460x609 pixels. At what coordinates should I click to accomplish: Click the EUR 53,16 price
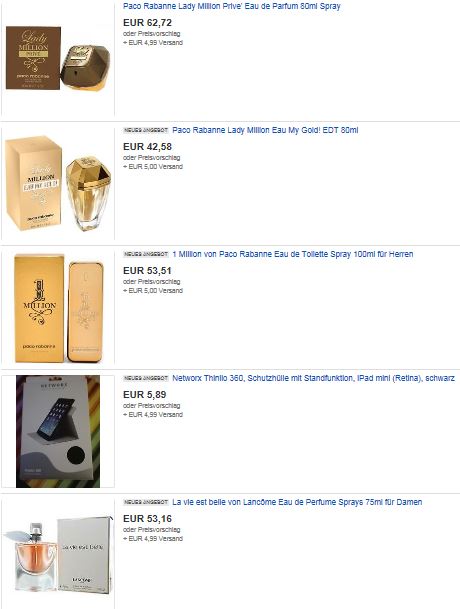147,518
